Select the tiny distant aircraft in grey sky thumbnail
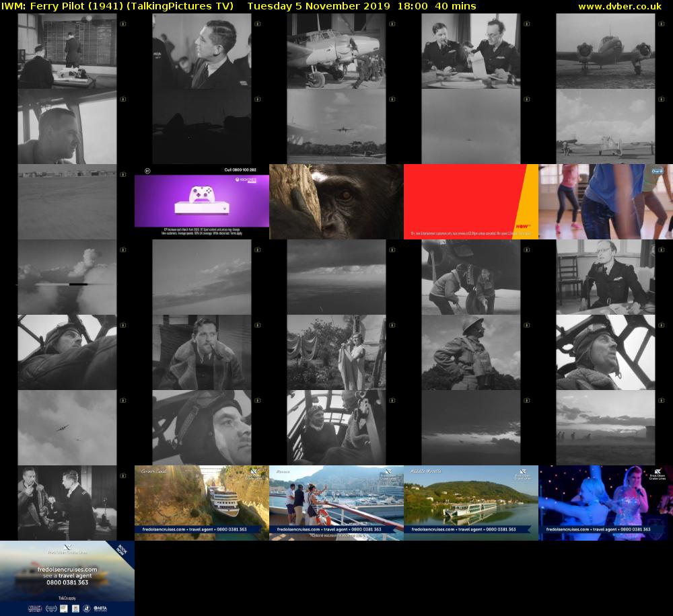Viewport: 673px width, 616px height. pyautogui.click(x=471, y=126)
